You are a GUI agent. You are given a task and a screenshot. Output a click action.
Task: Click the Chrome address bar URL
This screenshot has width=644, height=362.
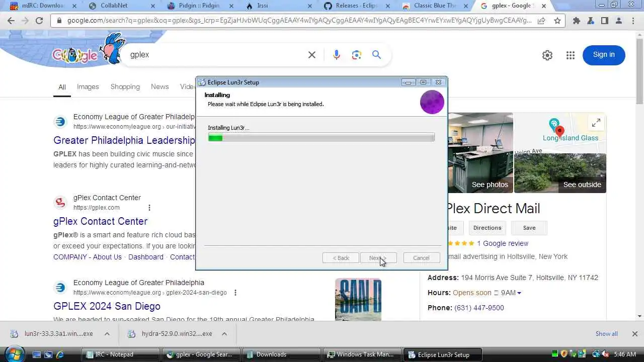coord(299,21)
